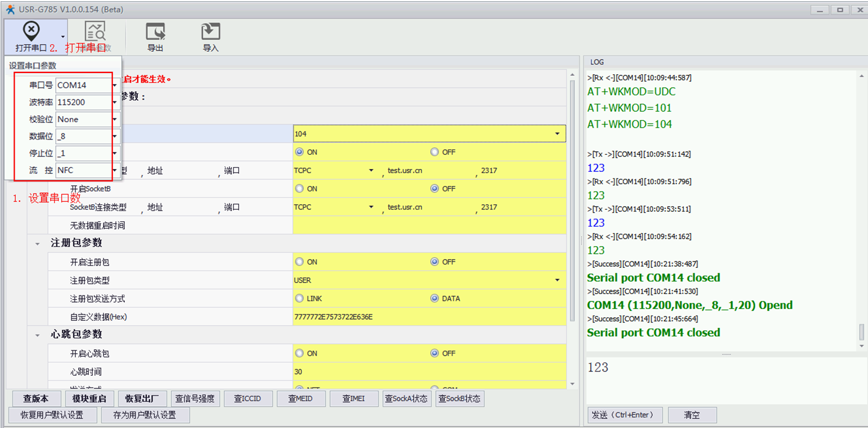Screen dimensions: 868x428
Task: Open the 波特率 115200 dropdown
Action: (x=115, y=102)
